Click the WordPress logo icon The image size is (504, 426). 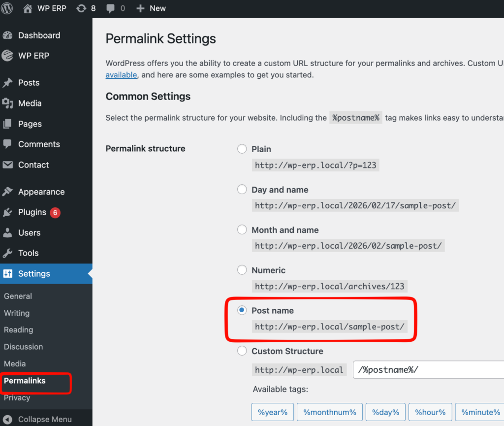coord(10,8)
